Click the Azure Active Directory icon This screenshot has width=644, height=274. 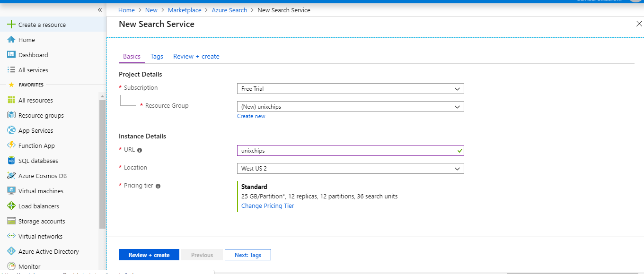point(11,251)
